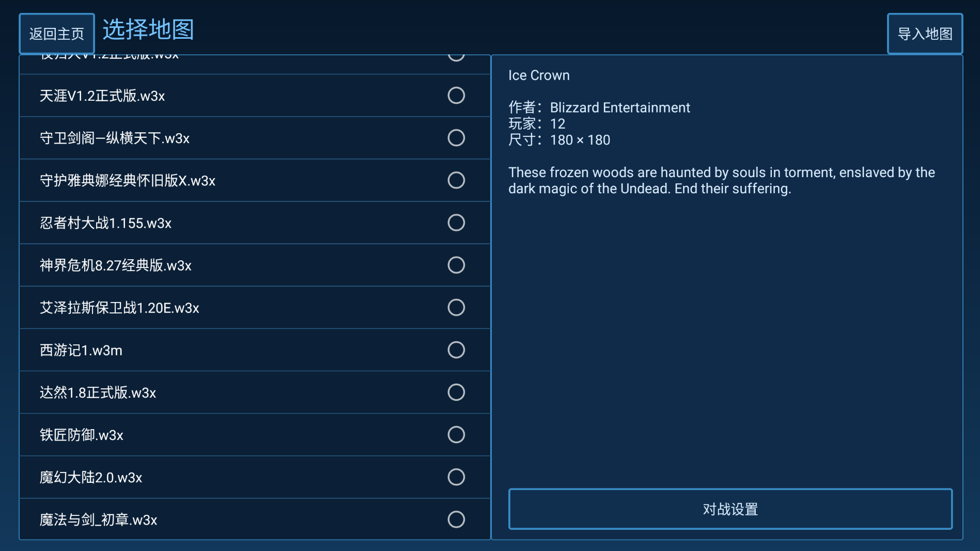Select radio for 守卫剑阁—纵横天下.w3x

coord(456,138)
